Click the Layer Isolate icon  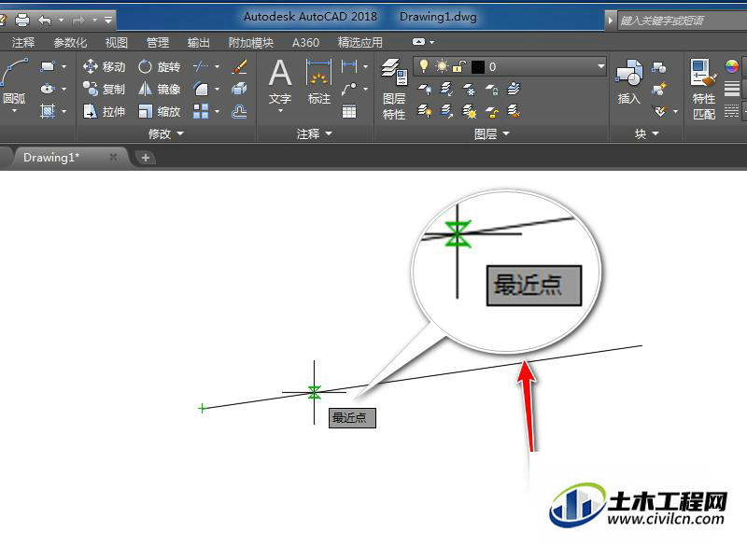(x=446, y=89)
